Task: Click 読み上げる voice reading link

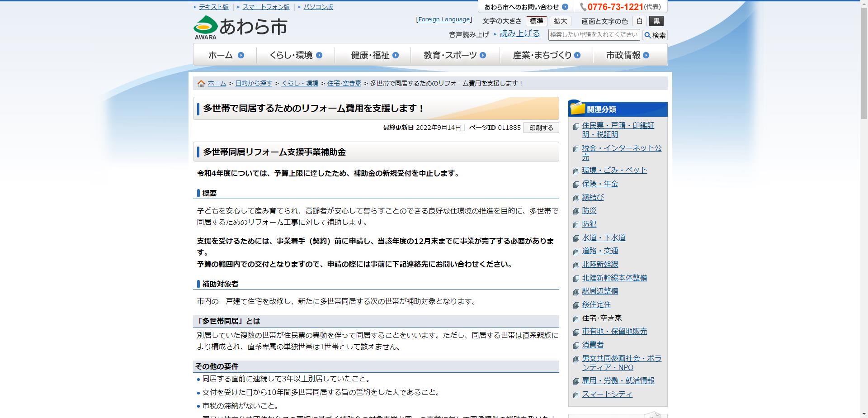Action: point(519,33)
